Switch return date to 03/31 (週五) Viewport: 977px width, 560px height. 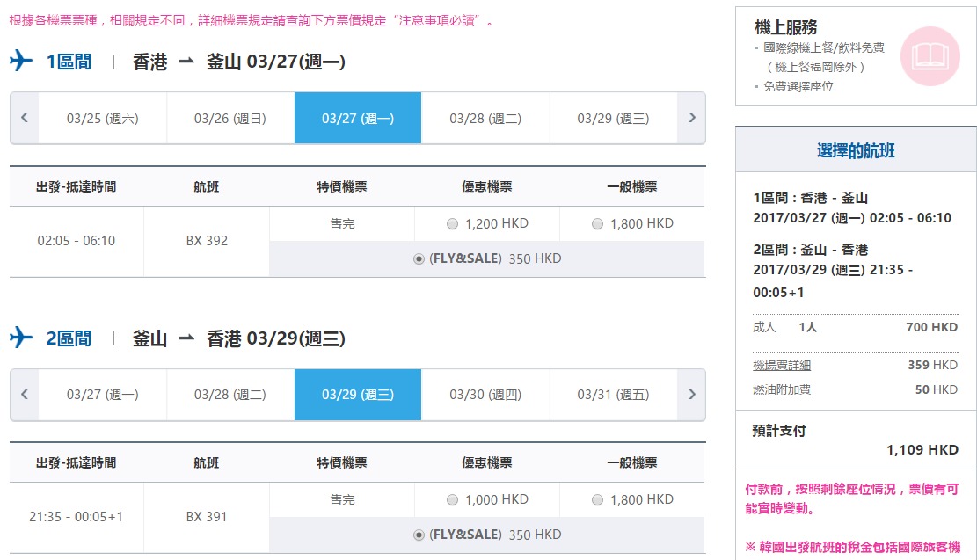613,395
